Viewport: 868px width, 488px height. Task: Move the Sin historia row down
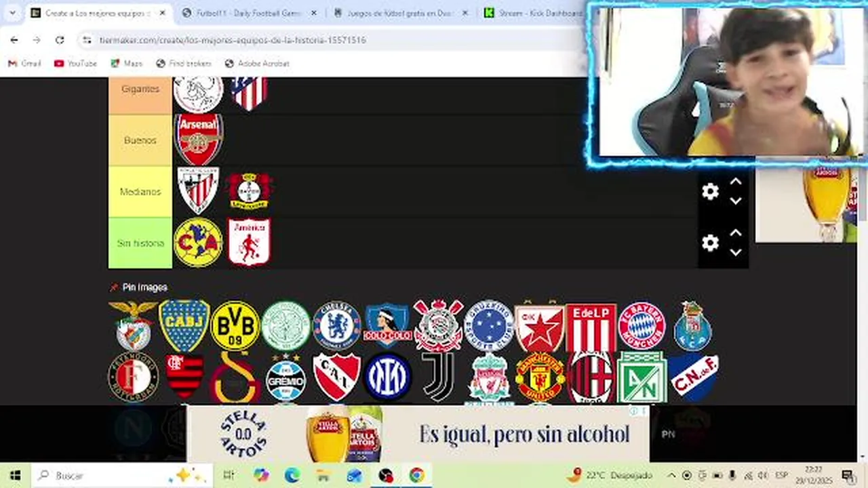735,252
